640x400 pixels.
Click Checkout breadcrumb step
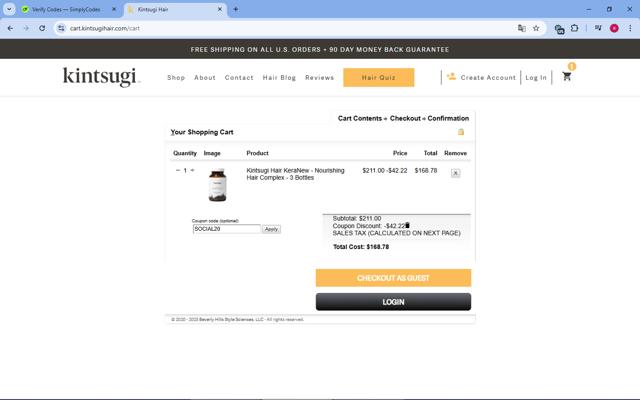(405, 118)
